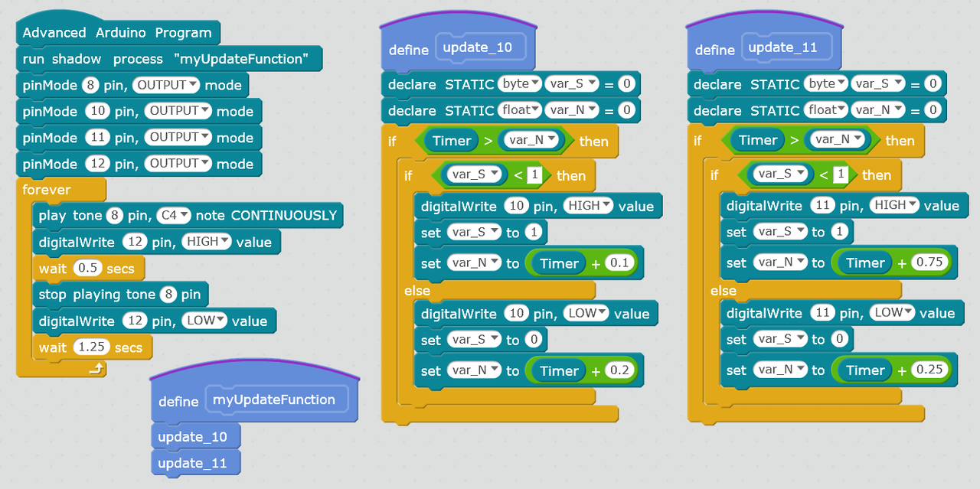Open the C4 note dropdown in play tone
The width and height of the screenshot is (980, 489).
click(173, 215)
